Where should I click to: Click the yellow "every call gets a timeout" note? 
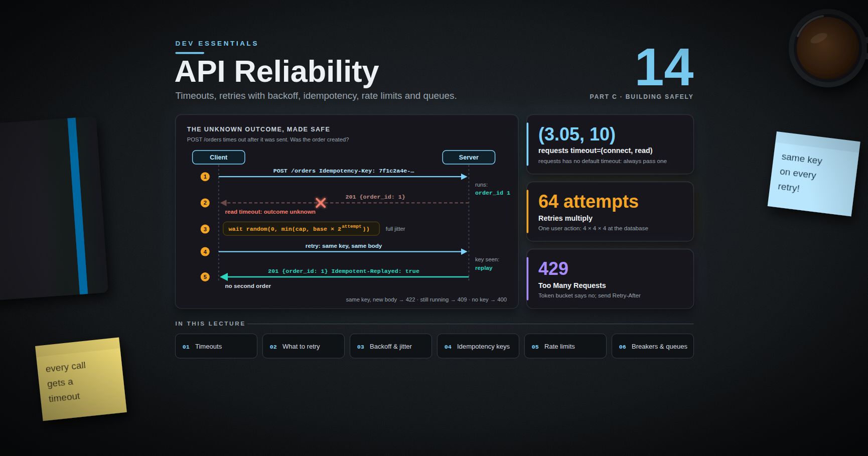81,379
